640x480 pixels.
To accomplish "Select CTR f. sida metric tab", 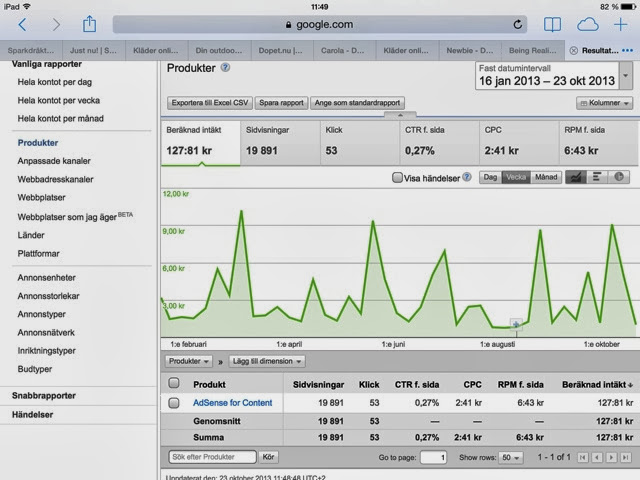I will 439,143.
